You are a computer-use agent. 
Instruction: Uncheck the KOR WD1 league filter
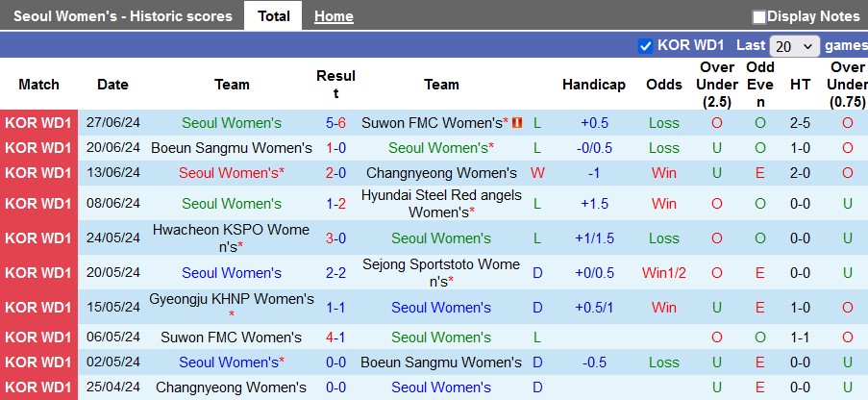[x=645, y=46]
